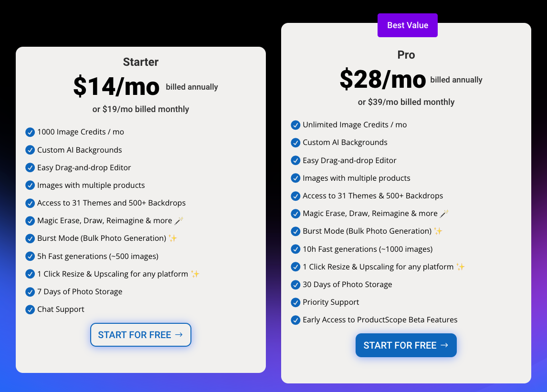Click the checkmark beside 1000 Image Credits
Screen dimensions: 547x392
(30, 132)
